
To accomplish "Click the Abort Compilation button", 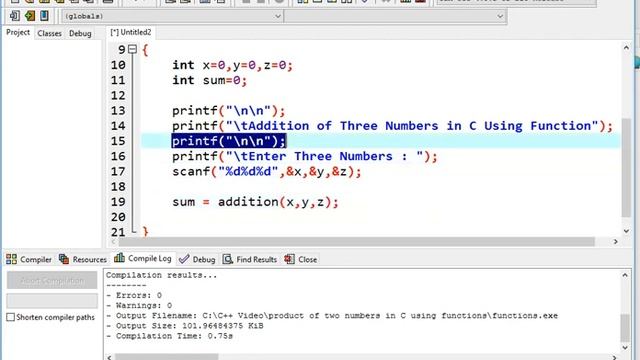I will (x=52, y=280).
